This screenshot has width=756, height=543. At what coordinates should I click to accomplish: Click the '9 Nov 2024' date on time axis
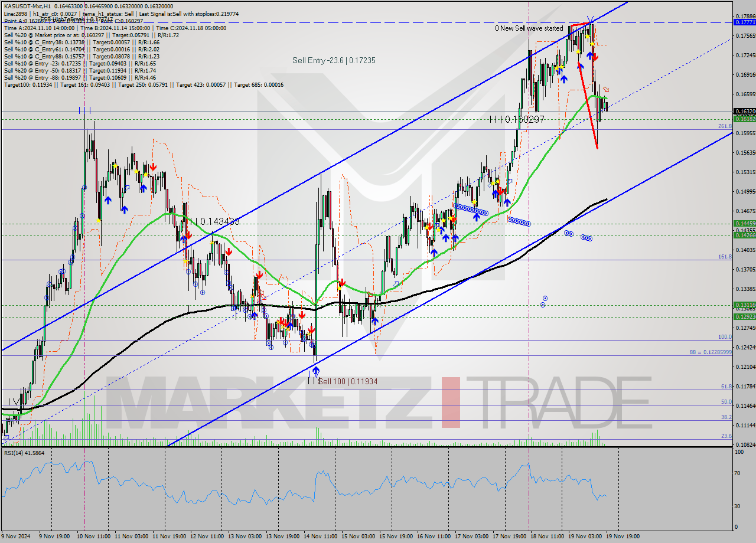pyautogui.click(x=15, y=537)
